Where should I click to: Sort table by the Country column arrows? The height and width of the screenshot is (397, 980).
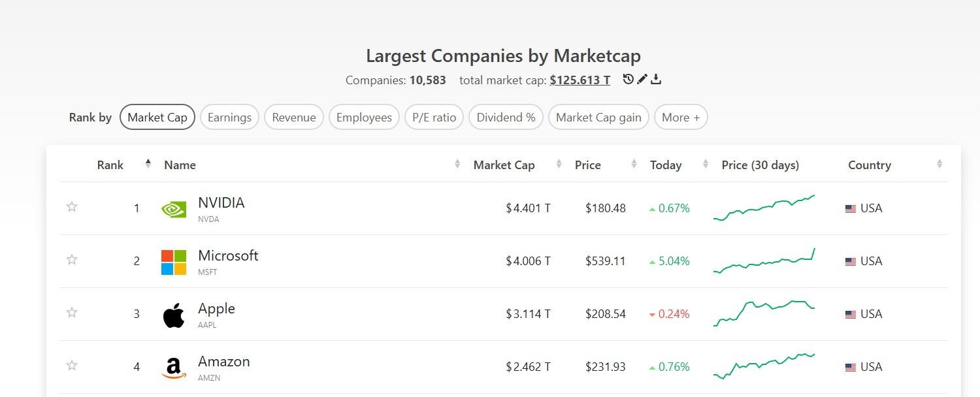click(x=939, y=165)
